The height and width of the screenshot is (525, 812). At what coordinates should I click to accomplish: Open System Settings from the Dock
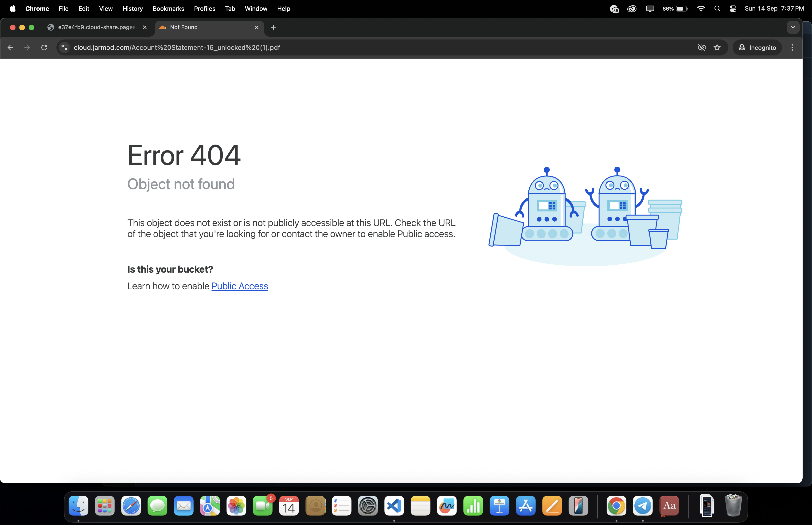click(368, 505)
